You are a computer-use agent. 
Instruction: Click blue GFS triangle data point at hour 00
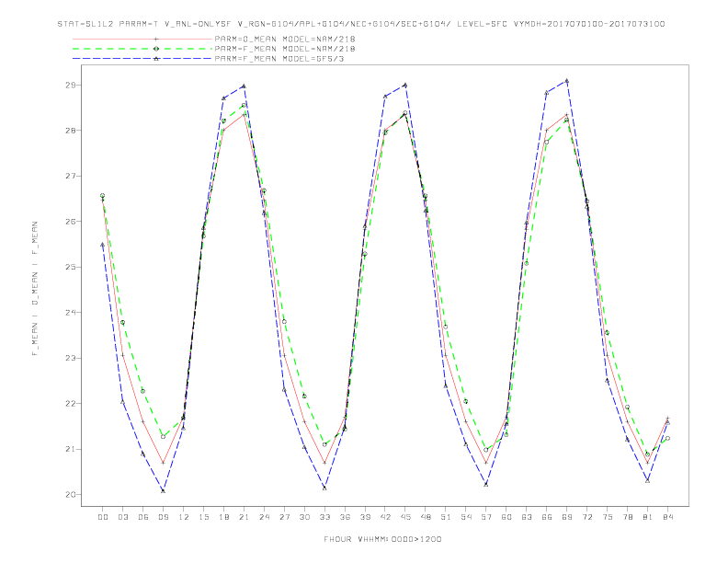point(103,245)
